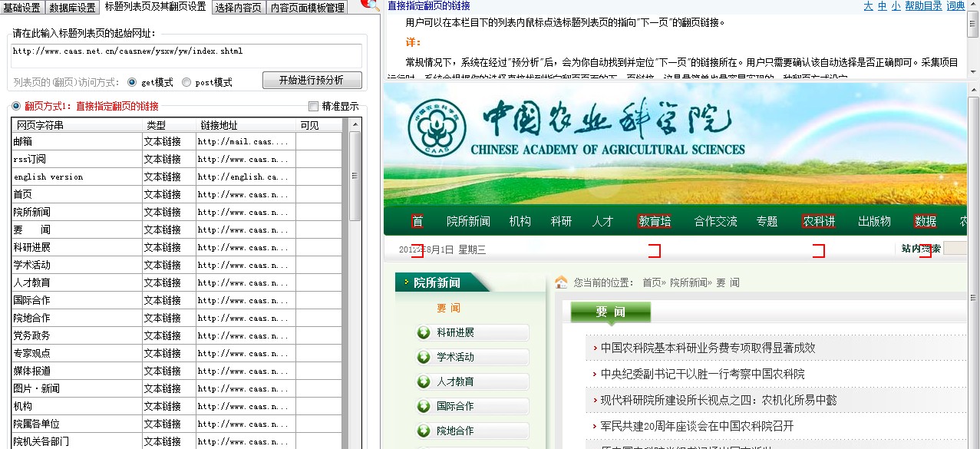This screenshot has height=449, width=980.
Task: Select 翻页方式1 radio option
Action: tap(16, 107)
